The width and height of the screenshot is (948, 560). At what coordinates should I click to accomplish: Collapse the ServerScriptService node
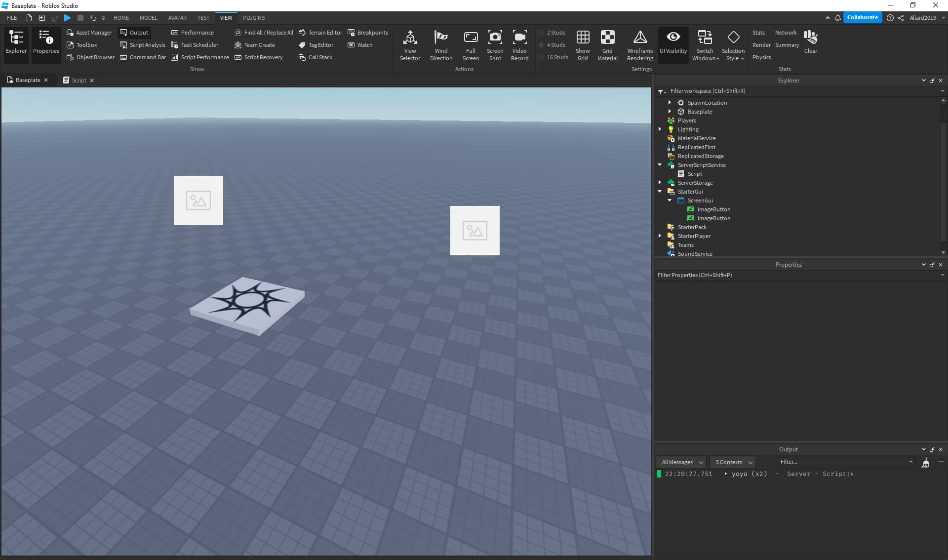click(x=660, y=165)
